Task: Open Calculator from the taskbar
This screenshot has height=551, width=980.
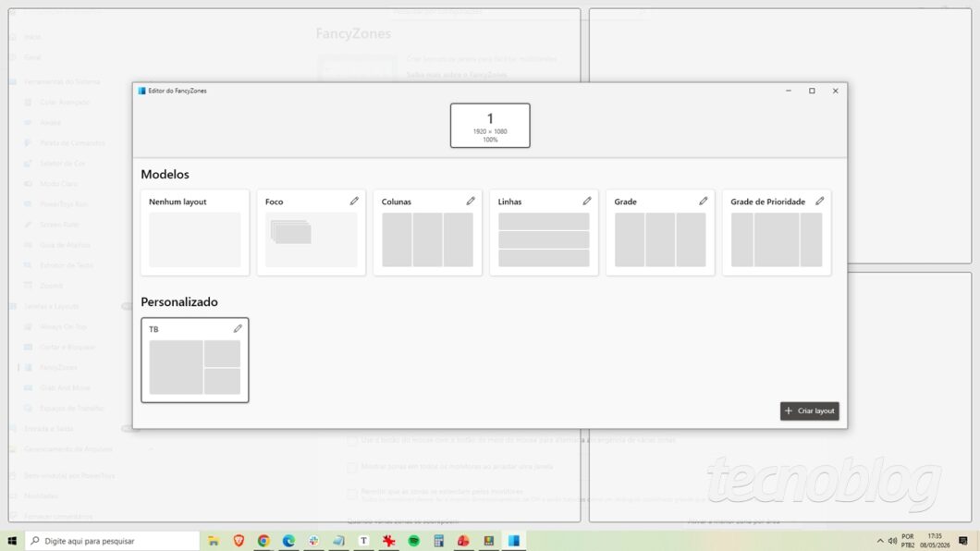Action: [x=439, y=541]
